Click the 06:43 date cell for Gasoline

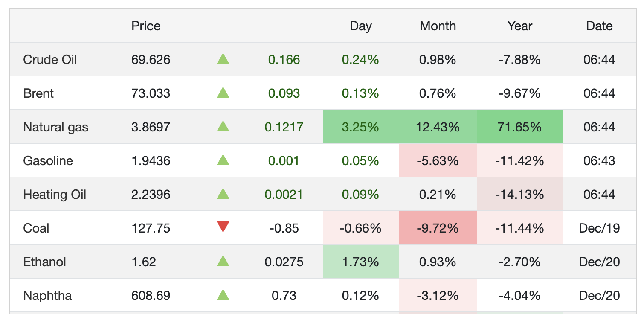point(599,160)
